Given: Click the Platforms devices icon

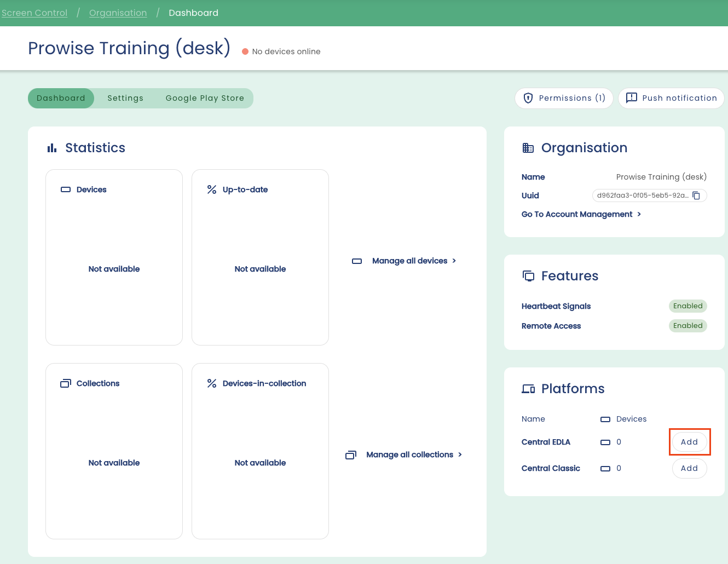Looking at the screenshot, I should click(528, 389).
